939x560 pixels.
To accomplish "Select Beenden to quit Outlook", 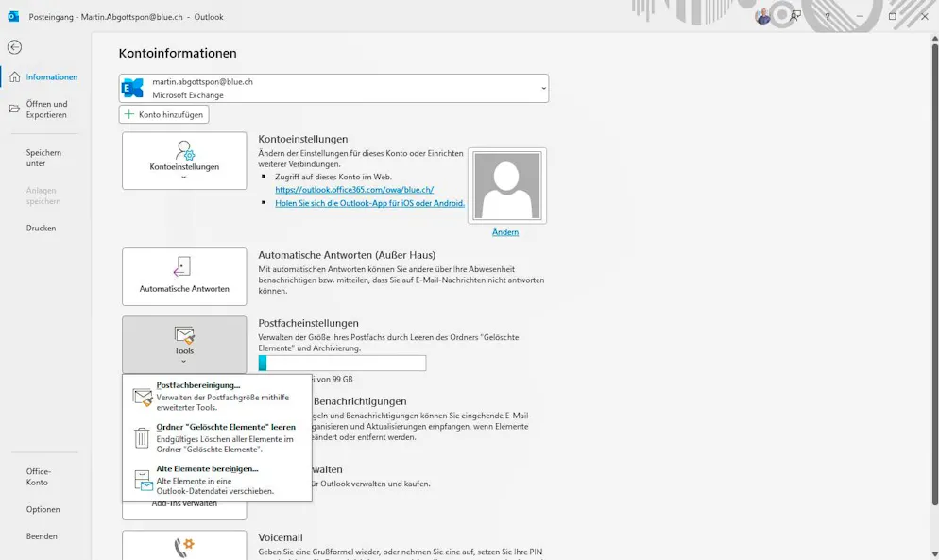I will tap(42, 536).
